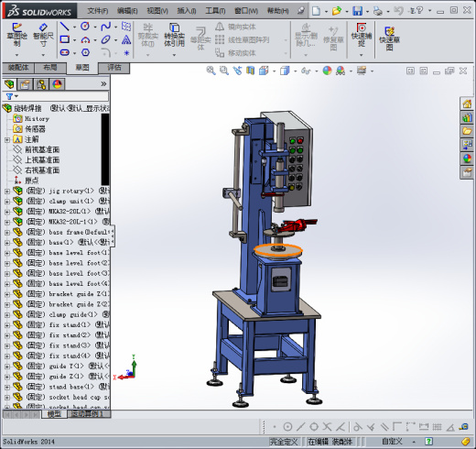The image size is (476, 449).
Task: Switch to the 装配体 ribbon tab
Action: (x=18, y=68)
